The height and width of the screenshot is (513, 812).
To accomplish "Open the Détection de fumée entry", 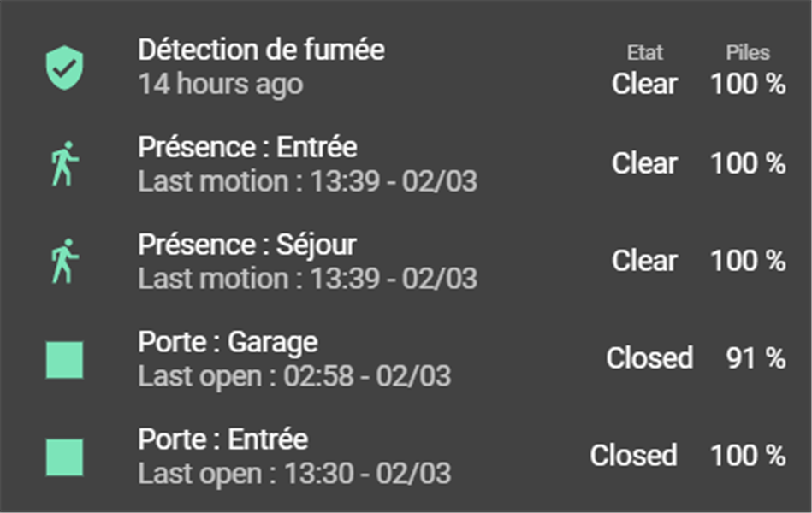I will [261, 50].
